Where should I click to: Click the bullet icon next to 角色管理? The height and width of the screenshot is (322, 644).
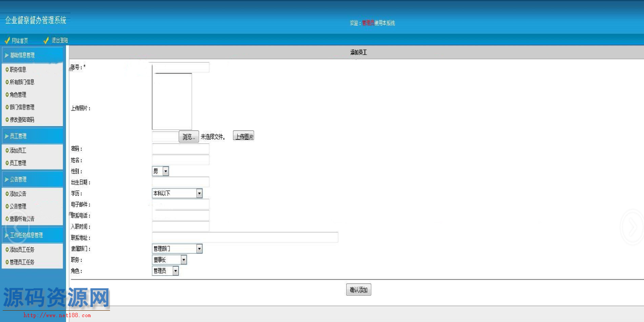tap(7, 94)
